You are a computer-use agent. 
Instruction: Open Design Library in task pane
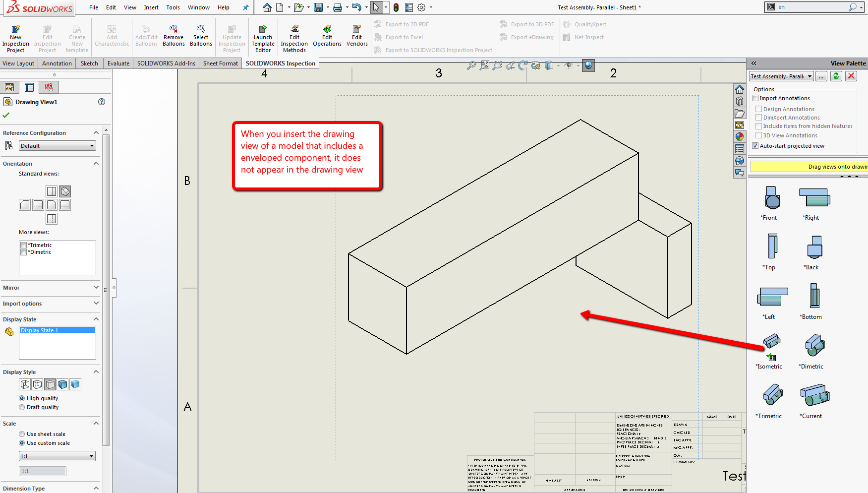click(x=740, y=101)
